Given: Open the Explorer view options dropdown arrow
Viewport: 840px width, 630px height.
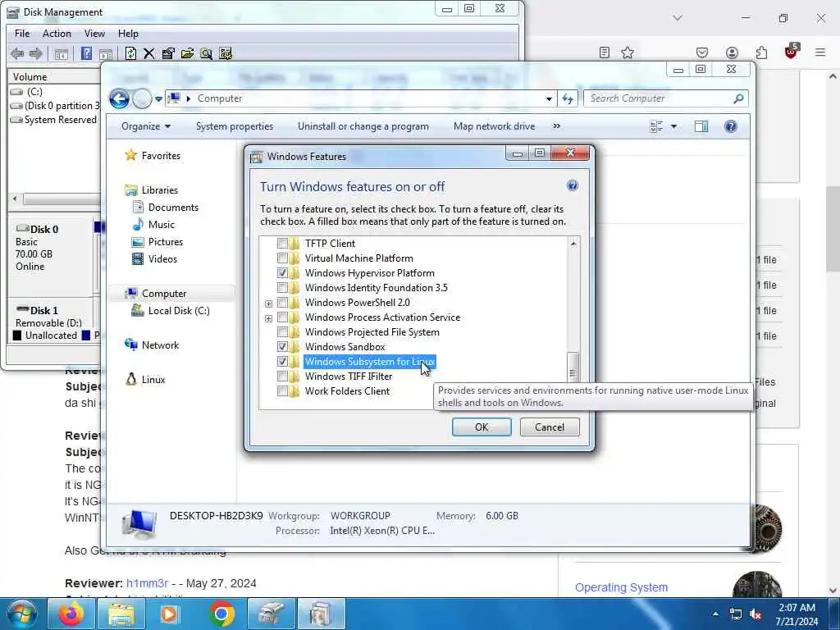Looking at the screenshot, I should click(x=673, y=126).
